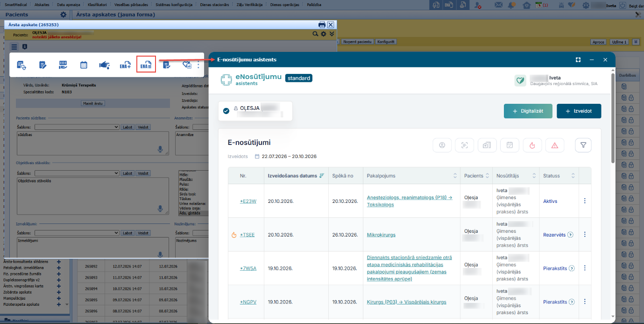Click the Izveidot button in eNosūtījumu asistents
Viewport: 644px width, 324px height.
(x=579, y=111)
